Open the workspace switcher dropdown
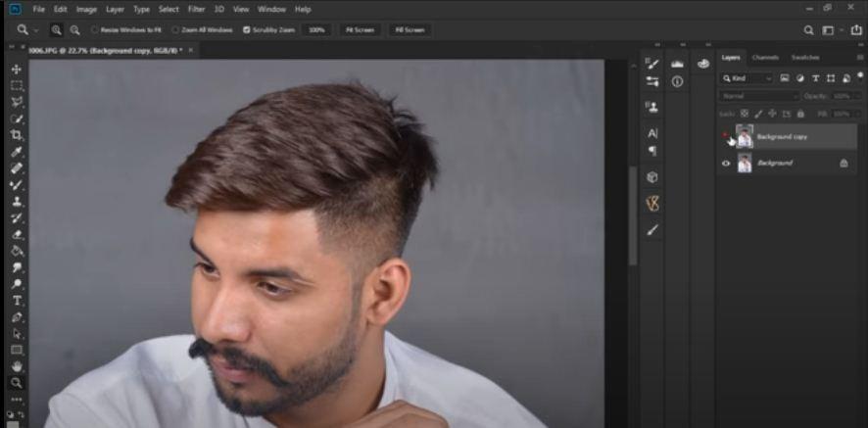Screen dimensions: 868x428 (831, 30)
